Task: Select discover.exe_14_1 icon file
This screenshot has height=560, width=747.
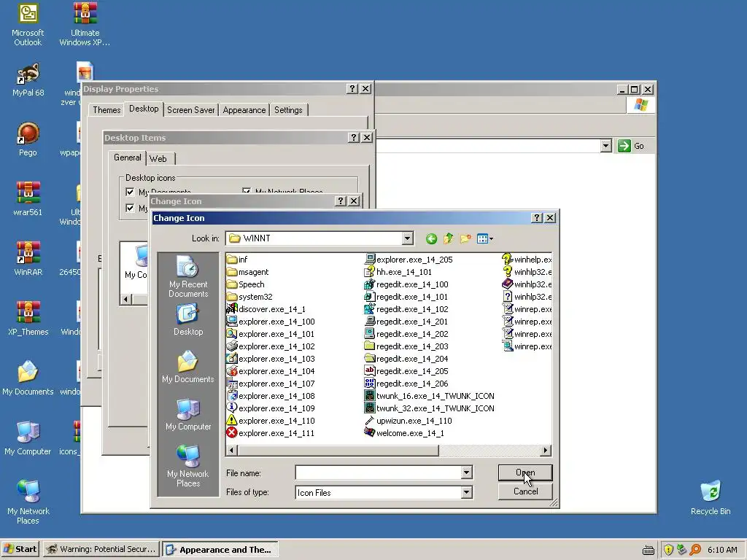Action: (266, 309)
